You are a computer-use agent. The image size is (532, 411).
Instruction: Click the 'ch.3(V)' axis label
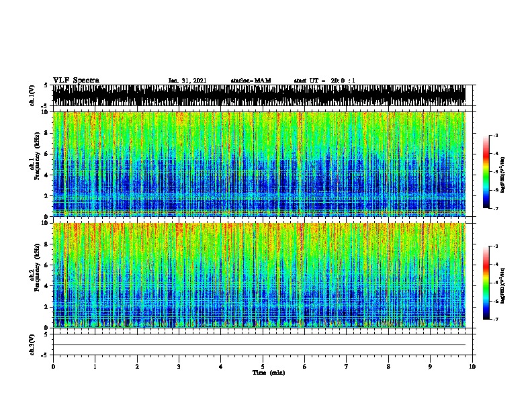(x=32, y=345)
